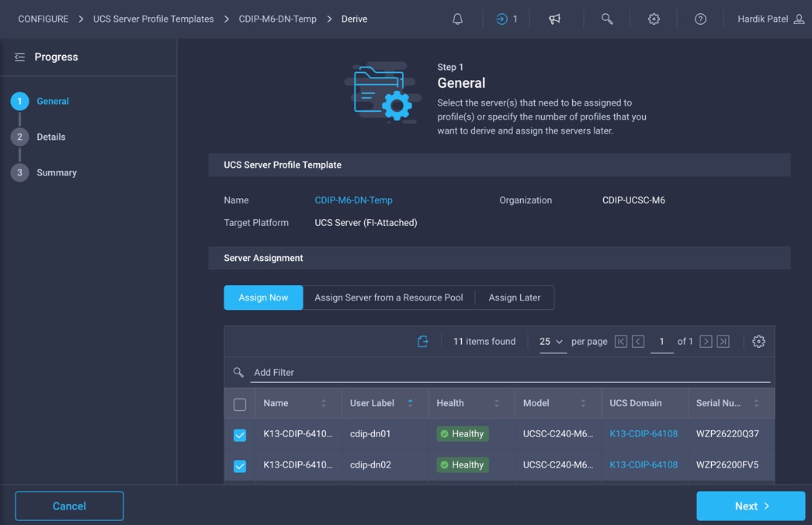Image resolution: width=812 pixels, height=525 pixels.
Task: Click the export table icon
Action: pyautogui.click(x=422, y=341)
